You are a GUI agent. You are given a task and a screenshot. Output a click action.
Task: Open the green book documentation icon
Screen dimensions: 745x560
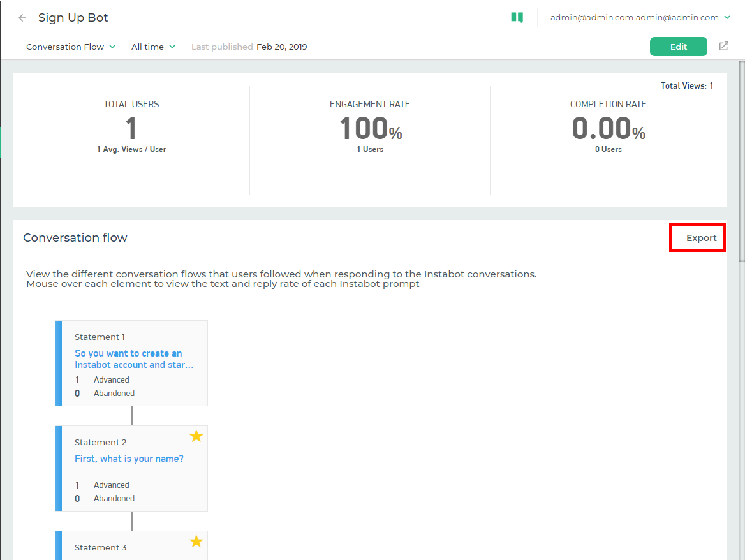pos(517,18)
